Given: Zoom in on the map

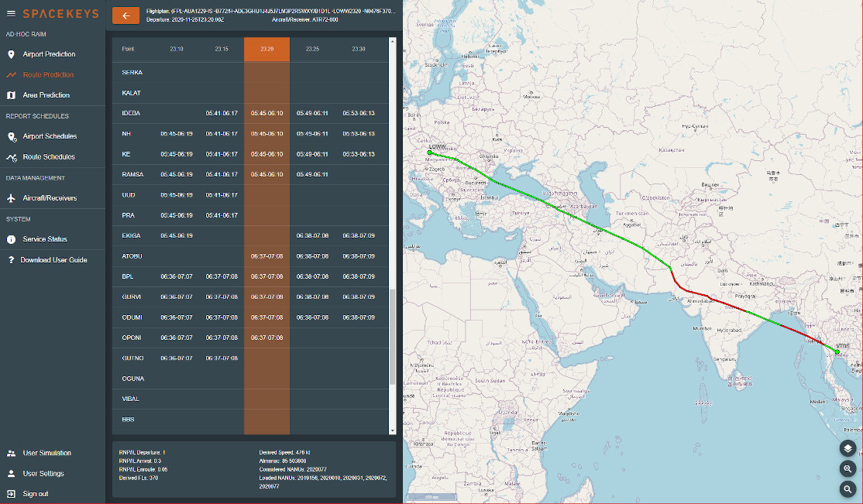Looking at the screenshot, I should (848, 469).
